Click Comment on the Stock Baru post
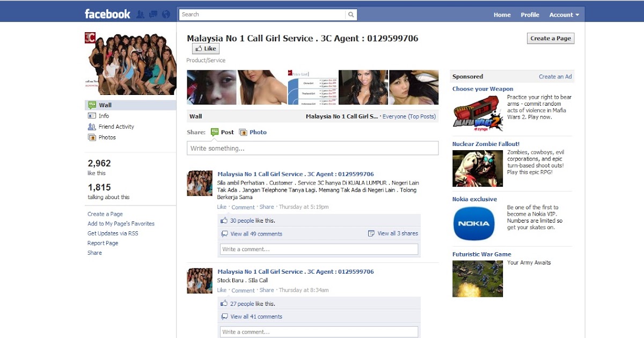The width and height of the screenshot is (644, 338). click(243, 290)
